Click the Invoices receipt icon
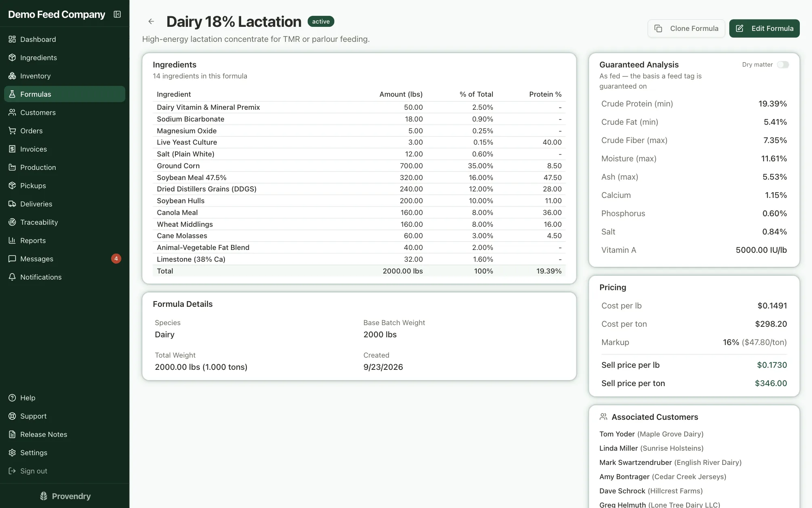 point(12,149)
